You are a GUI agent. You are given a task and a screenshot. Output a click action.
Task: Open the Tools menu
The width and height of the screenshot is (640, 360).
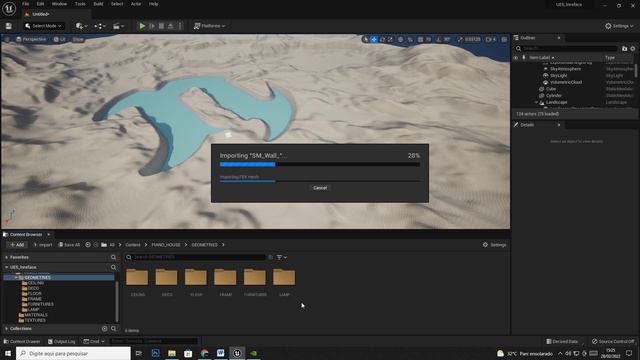click(80, 4)
